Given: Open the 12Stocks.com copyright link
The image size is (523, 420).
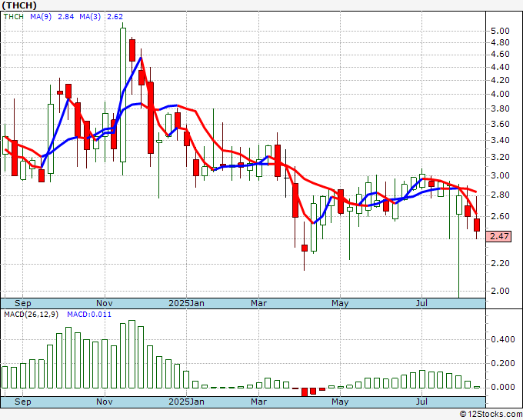Looking at the screenshot, I should 491,415.
